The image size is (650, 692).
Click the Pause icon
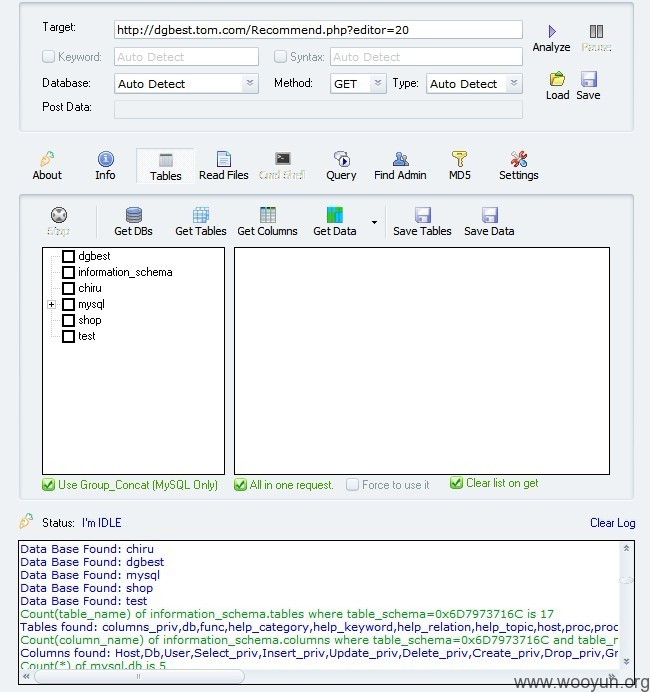pyautogui.click(x=596, y=31)
